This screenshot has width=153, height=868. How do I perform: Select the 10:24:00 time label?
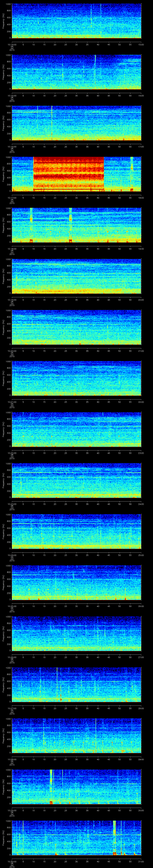point(12,555)
